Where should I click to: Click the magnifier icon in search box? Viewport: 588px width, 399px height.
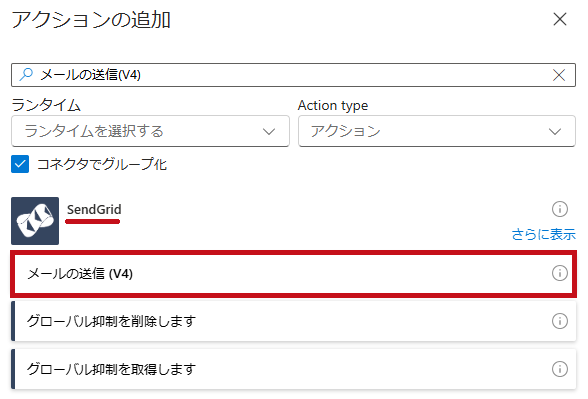click(26, 74)
